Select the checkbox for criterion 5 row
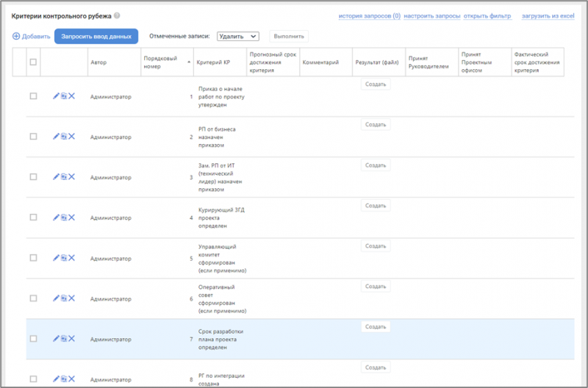This screenshot has height=388, width=588. tap(33, 258)
